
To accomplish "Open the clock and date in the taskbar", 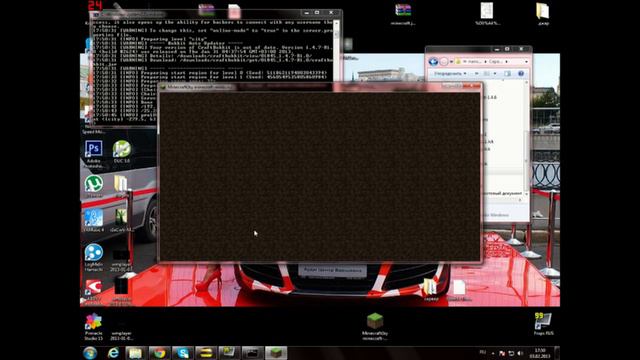I will point(540,353).
